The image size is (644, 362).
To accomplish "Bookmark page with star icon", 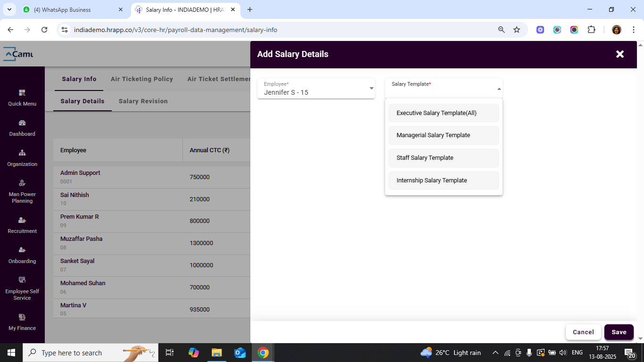I will (517, 30).
